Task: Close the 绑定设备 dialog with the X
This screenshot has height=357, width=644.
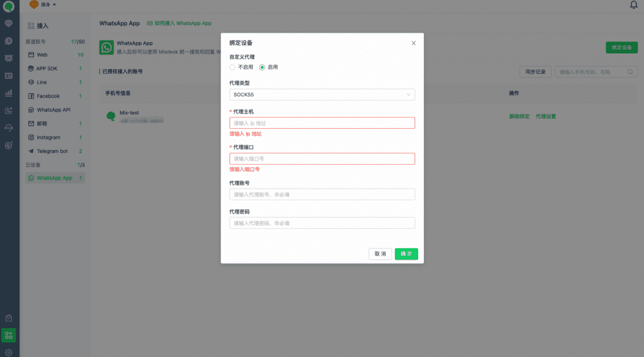Action: [413, 43]
